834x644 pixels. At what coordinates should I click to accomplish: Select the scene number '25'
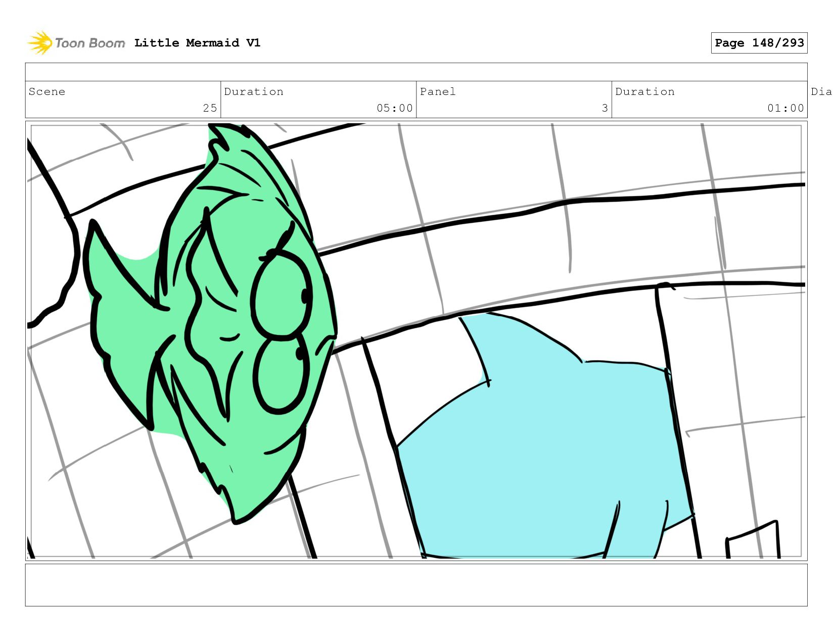click(x=210, y=108)
